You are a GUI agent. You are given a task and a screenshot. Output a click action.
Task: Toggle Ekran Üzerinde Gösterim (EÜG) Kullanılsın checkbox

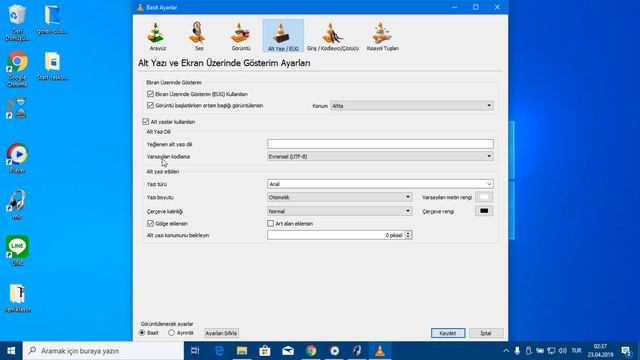pos(150,94)
